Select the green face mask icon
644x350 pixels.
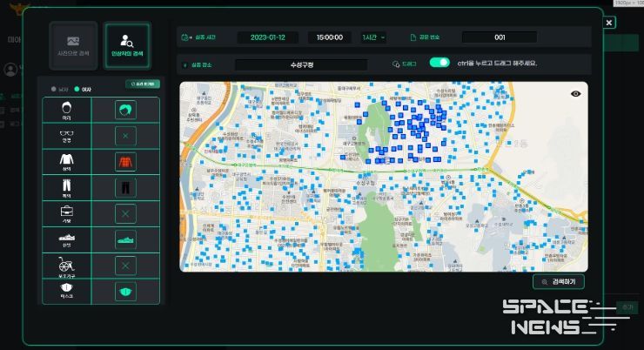(127, 291)
